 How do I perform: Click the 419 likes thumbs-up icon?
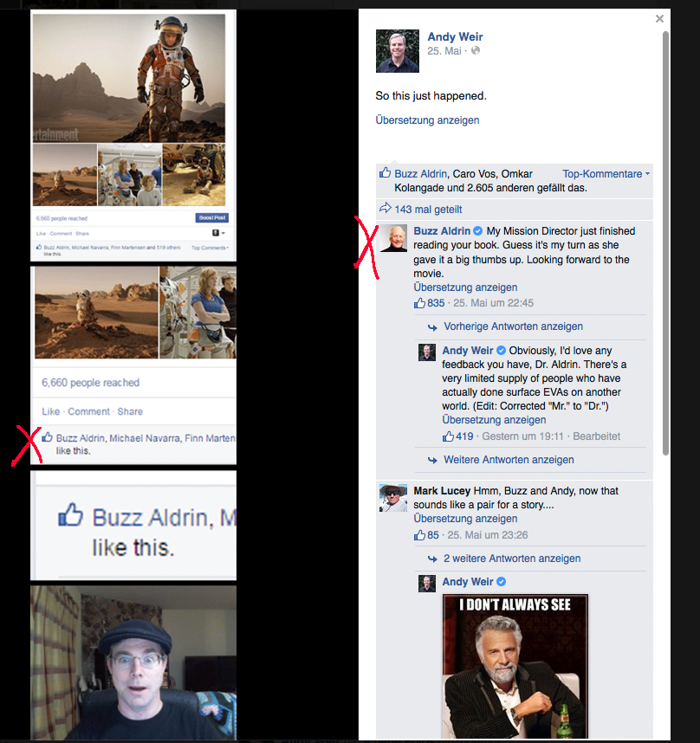pos(448,436)
